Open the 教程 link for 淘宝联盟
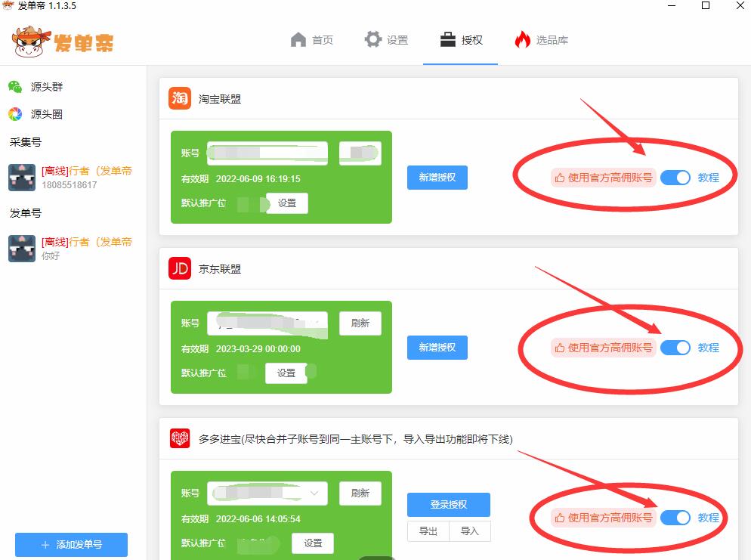751x560 pixels. (709, 178)
